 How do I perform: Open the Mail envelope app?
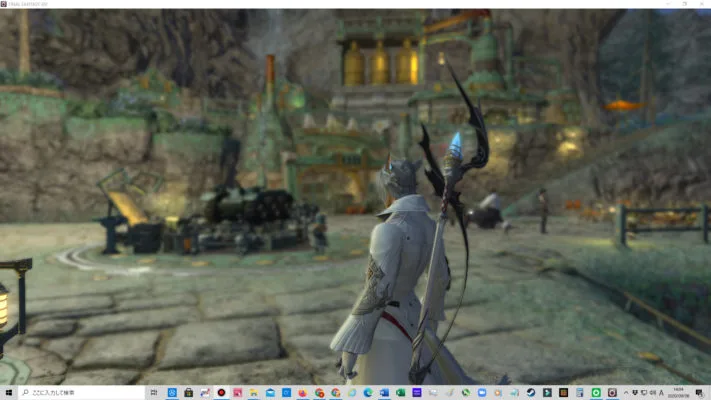tap(270, 392)
